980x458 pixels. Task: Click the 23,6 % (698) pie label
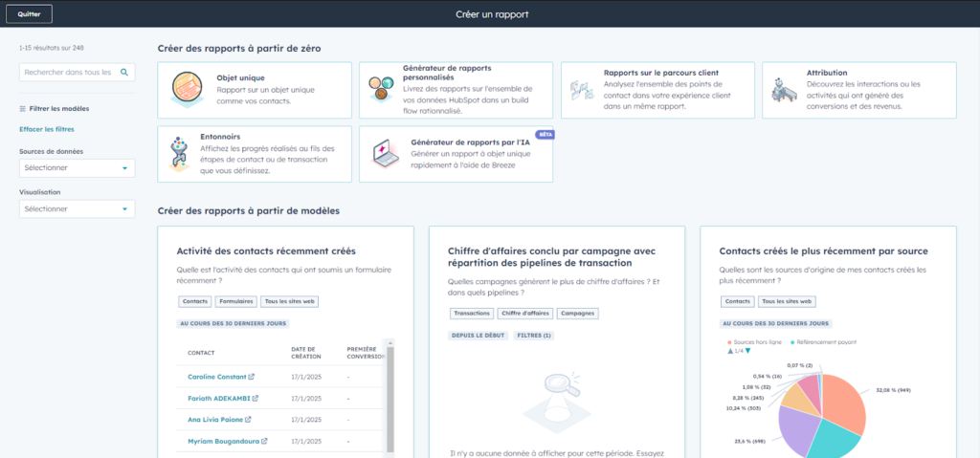[x=749, y=441]
